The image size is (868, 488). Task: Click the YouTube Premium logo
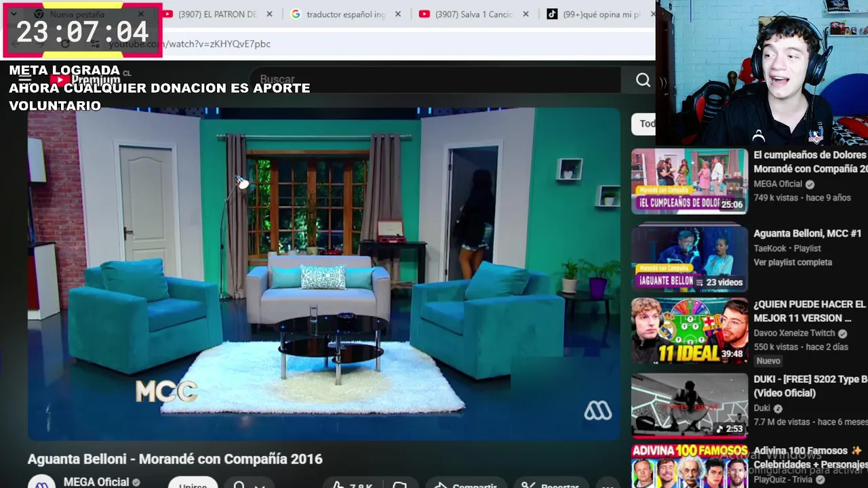coord(85,80)
